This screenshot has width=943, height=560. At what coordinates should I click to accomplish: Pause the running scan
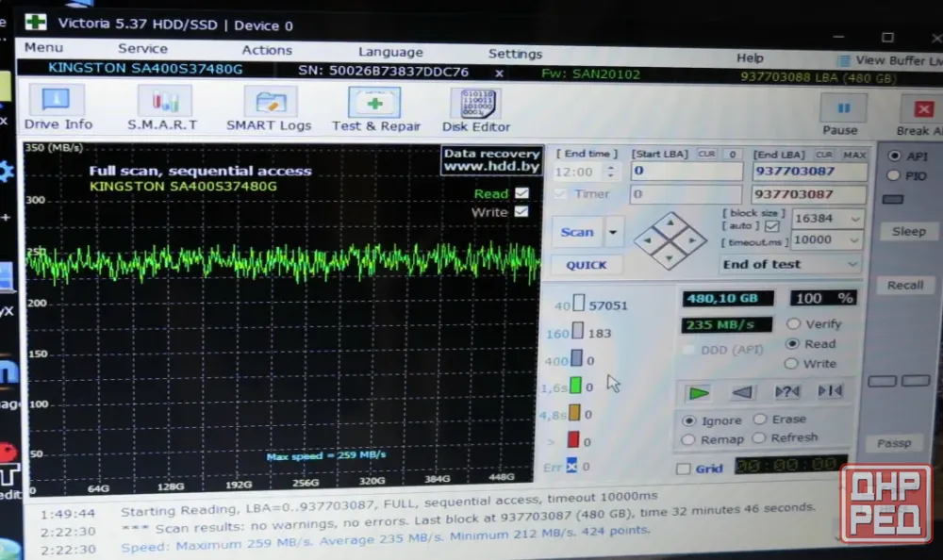(841, 115)
